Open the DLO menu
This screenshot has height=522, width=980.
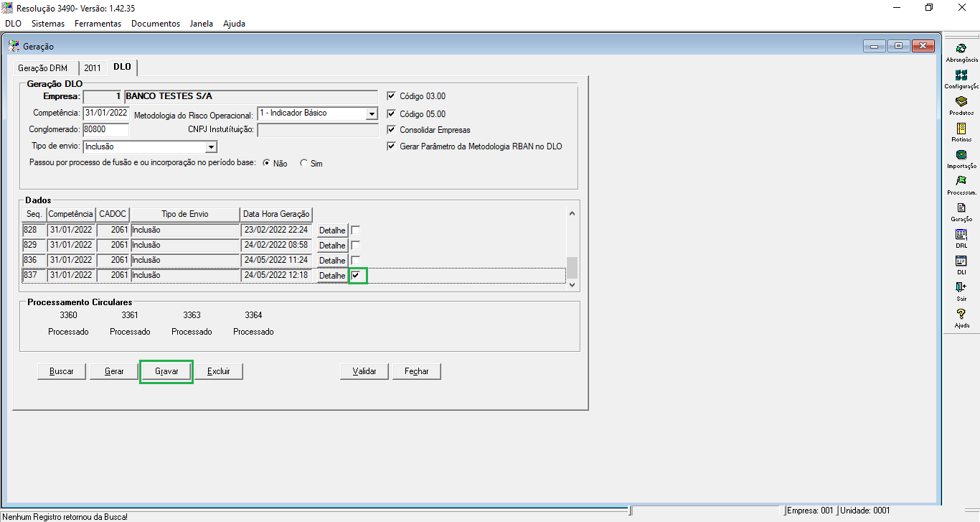pyautogui.click(x=13, y=24)
